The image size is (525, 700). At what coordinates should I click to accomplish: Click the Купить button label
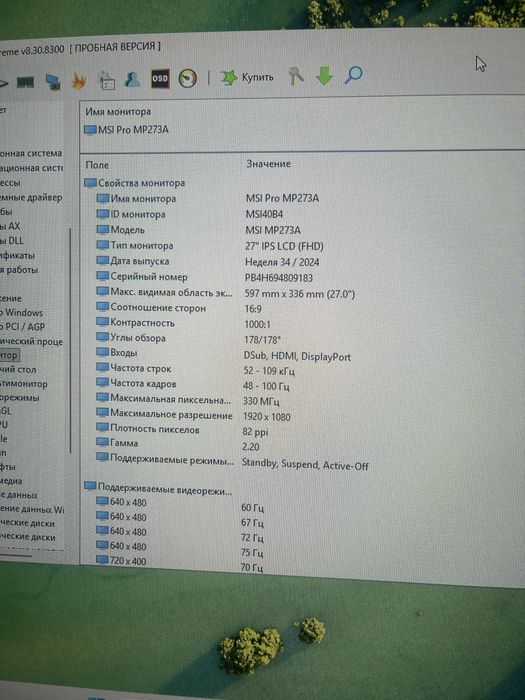257,77
